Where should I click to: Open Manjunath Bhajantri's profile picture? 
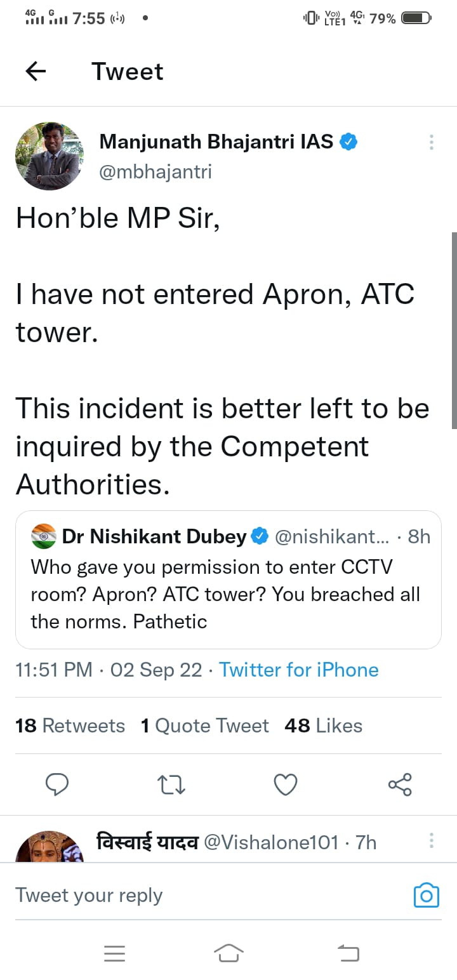[50, 156]
